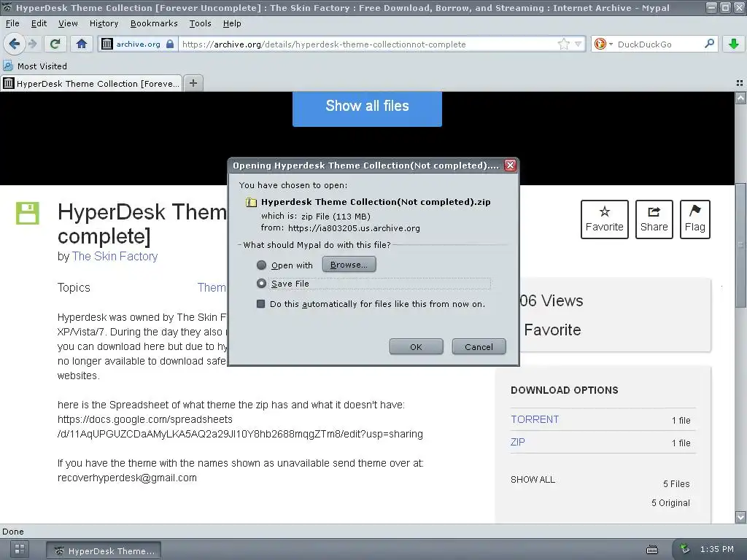The height and width of the screenshot is (560, 747).
Task: Open the Edit menu
Action: [39, 23]
